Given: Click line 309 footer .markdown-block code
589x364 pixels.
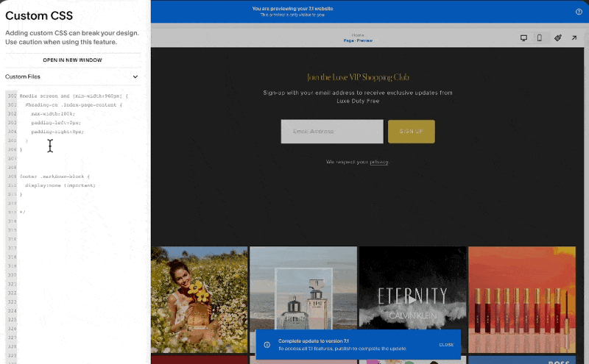Looking at the screenshot, I should coord(54,176).
